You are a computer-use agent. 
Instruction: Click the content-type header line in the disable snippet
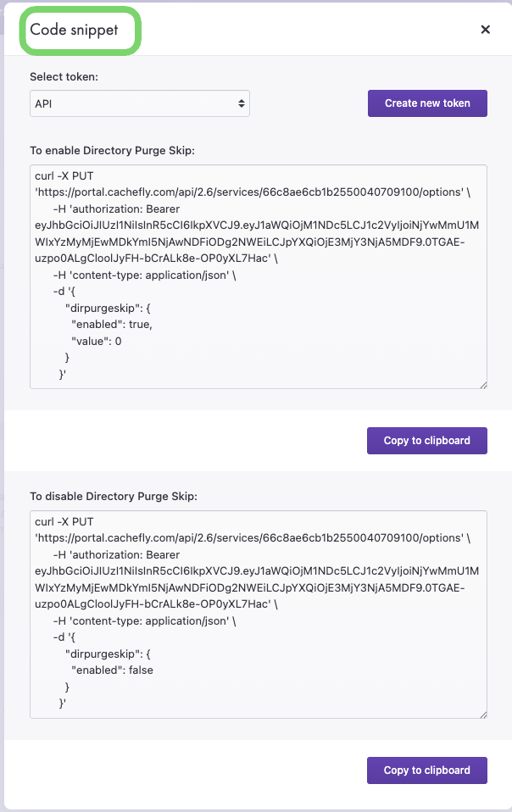click(141, 621)
